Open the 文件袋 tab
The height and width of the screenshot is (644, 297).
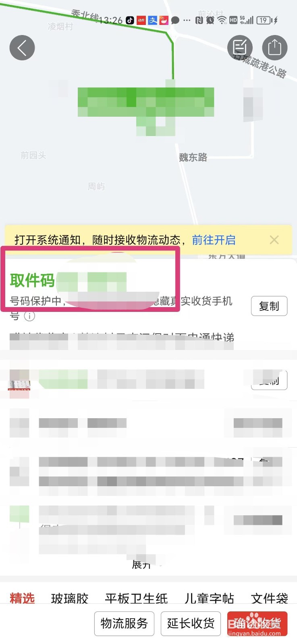coord(270,599)
